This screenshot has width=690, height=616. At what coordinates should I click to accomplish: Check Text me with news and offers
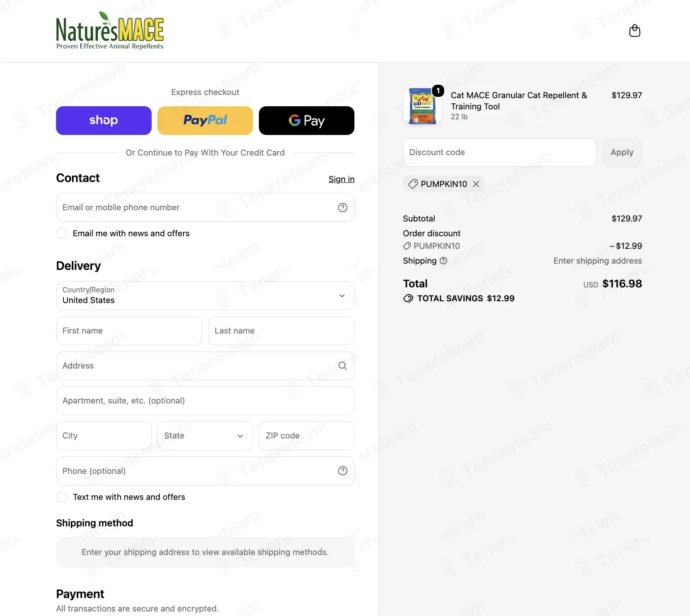click(62, 497)
